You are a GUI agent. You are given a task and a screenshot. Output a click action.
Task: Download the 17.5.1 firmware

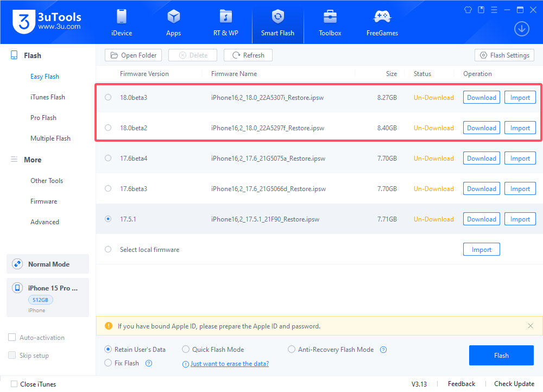point(482,219)
